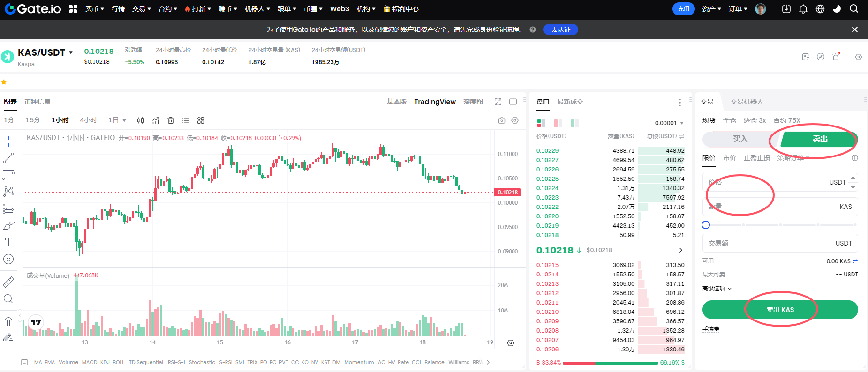Open the chart indicators icon
Viewport: 868px width, 372px height.
coord(156,120)
